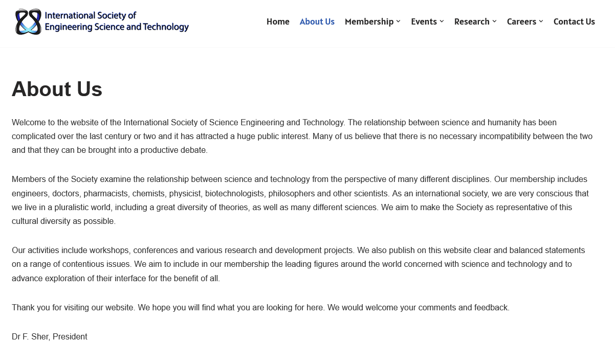Open the Events menu link

(424, 21)
